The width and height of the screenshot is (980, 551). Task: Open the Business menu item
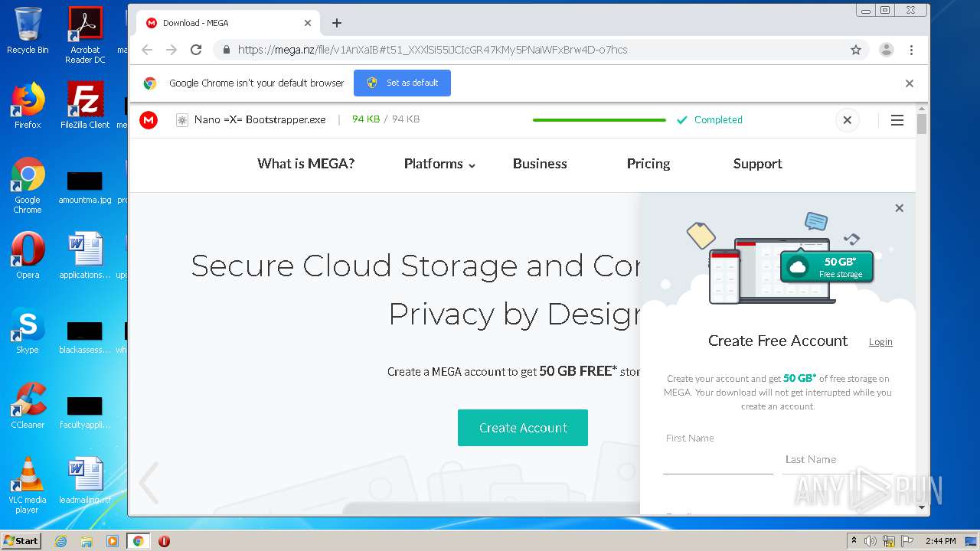point(540,164)
